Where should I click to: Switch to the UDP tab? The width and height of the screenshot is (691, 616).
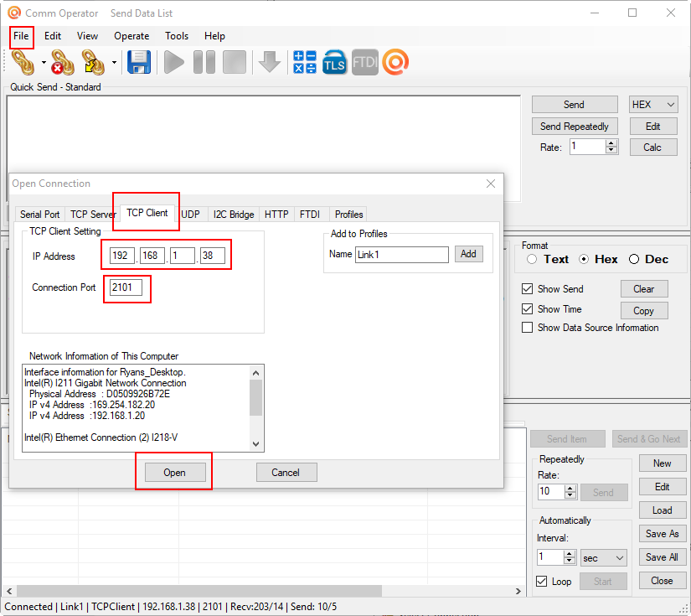[x=191, y=215]
